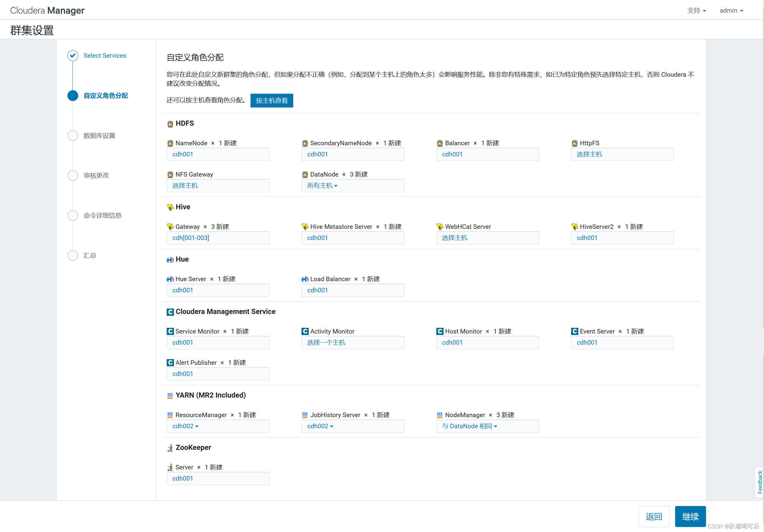
Task: Click the Hue service section icon
Action: click(x=170, y=260)
